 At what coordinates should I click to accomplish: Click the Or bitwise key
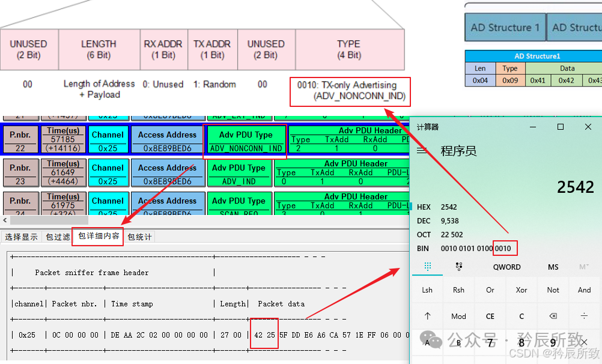click(x=490, y=290)
